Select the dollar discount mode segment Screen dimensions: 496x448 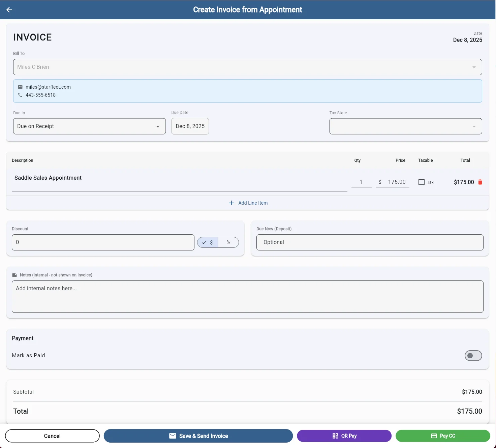207,242
